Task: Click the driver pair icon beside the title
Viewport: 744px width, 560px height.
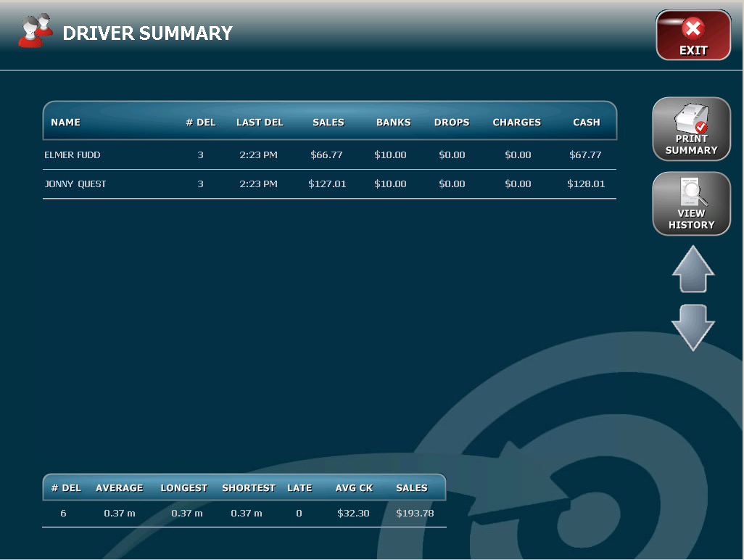Action: 35,32
